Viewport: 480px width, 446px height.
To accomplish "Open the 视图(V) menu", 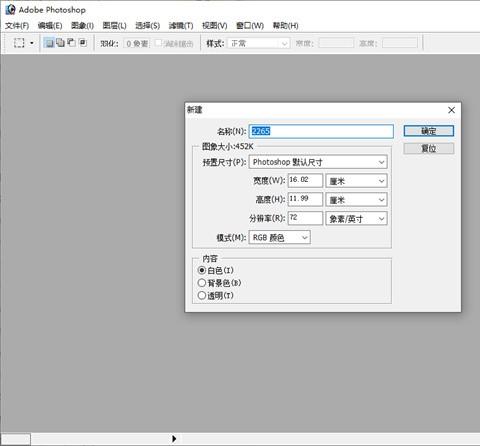I will tap(215, 26).
